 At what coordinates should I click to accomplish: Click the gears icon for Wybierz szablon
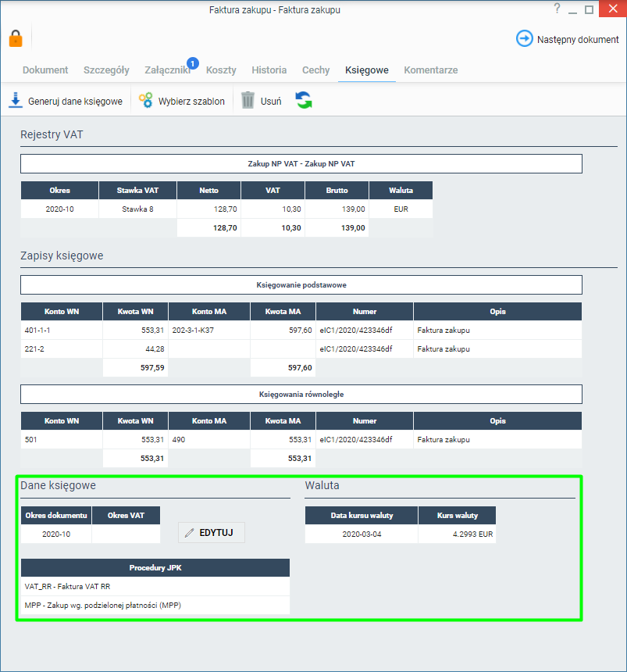[x=145, y=100]
